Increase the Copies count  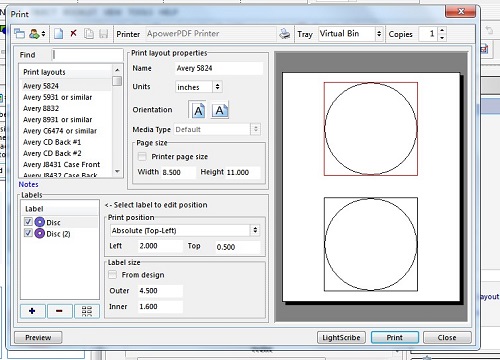pos(442,31)
